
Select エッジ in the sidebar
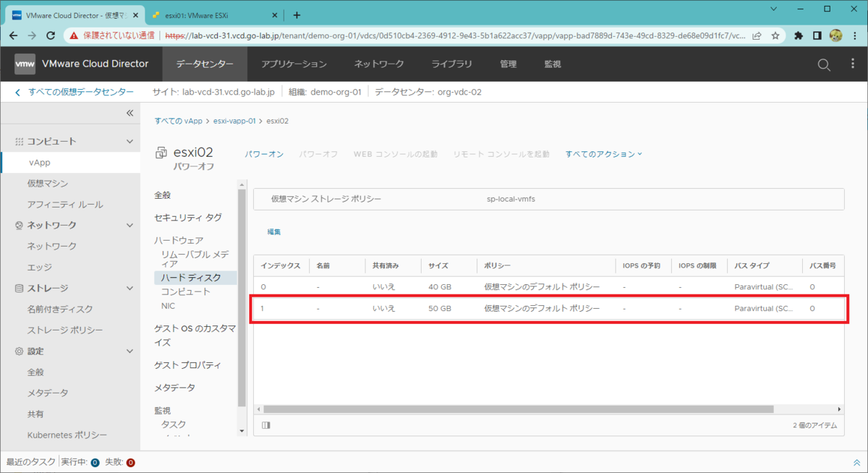pos(40,267)
